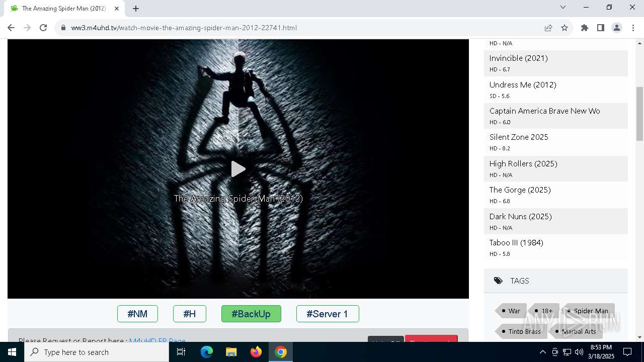Open network status tray icon
The image size is (644, 362).
click(x=567, y=352)
